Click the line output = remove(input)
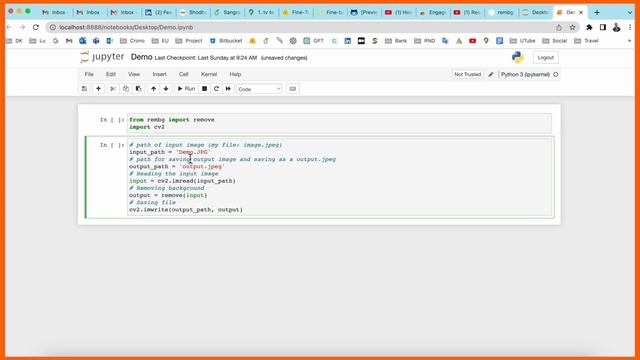 tap(168, 195)
